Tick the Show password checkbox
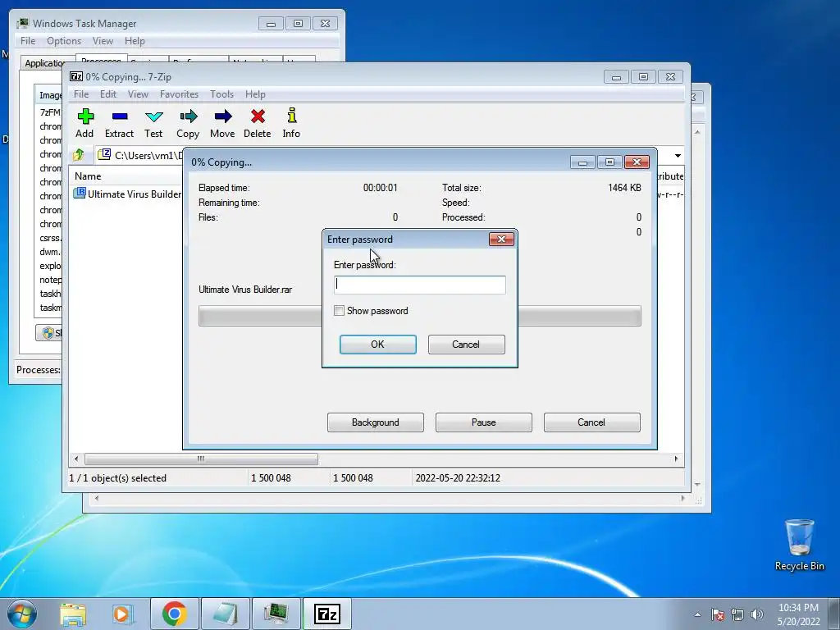Screen dimensions: 840x630 pyautogui.click(x=339, y=311)
